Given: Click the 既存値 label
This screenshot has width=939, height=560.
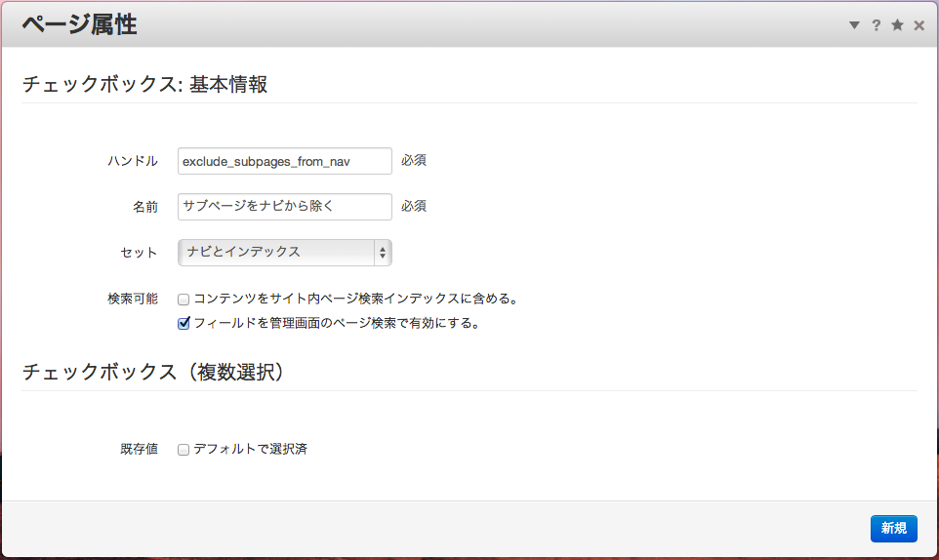Looking at the screenshot, I should [139, 450].
